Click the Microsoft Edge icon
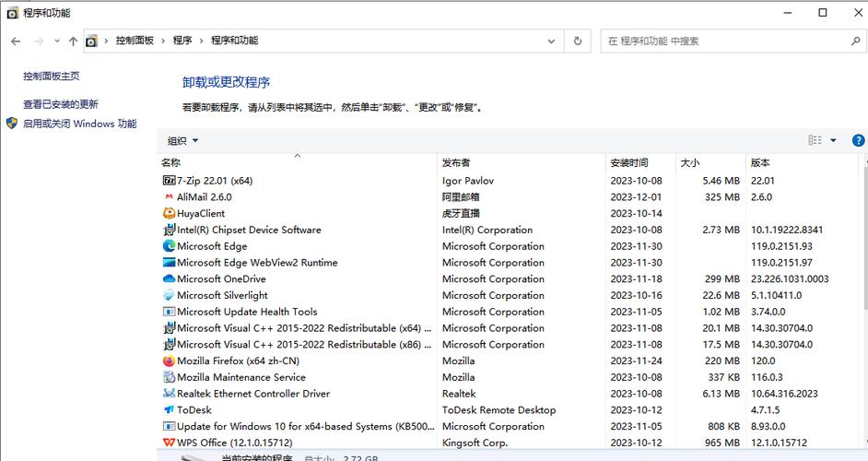Viewport: 868px width, 461px height. tap(169, 246)
